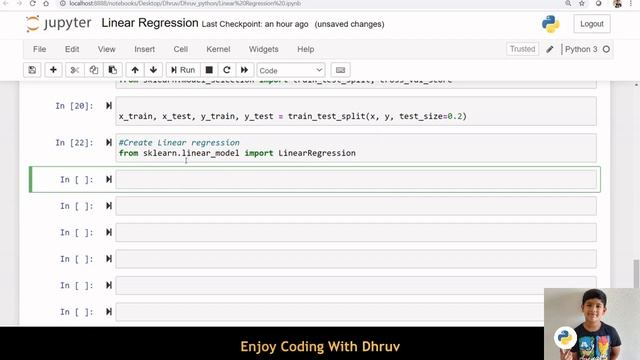Paste cells below icon in the toolbar
Viewport: 640px width, 360px height.
[113, 70]
